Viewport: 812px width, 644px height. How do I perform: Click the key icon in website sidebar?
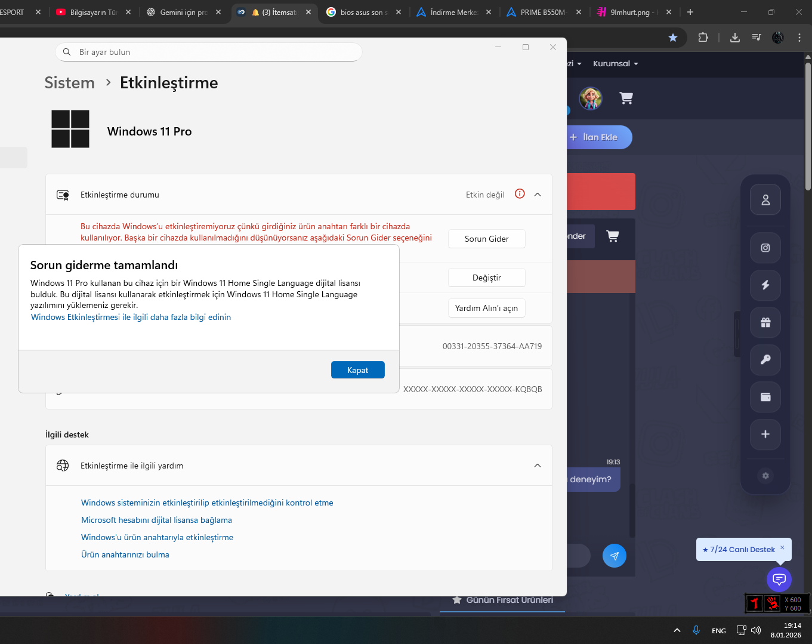(x=765, y=359)
